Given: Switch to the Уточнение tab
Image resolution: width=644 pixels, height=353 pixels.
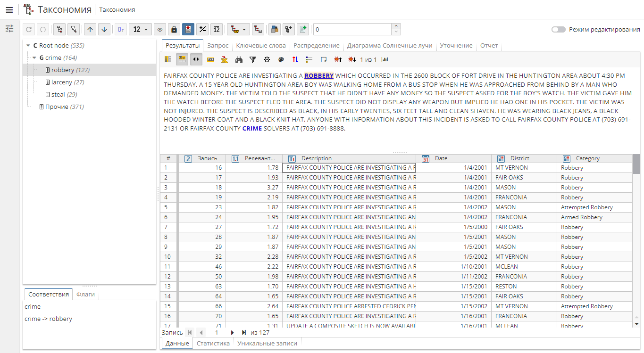Looking at the screenshot, I should pos(456,46).
